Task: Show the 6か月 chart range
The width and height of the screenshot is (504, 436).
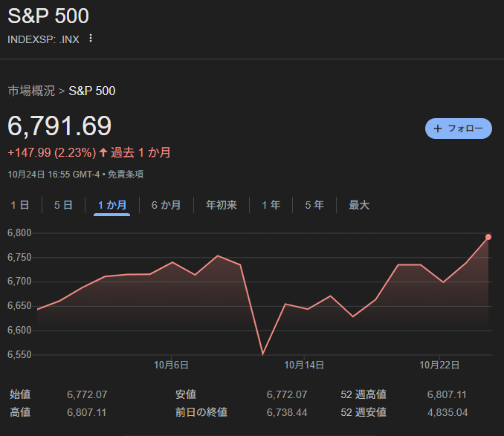Action: click(166, 205)
